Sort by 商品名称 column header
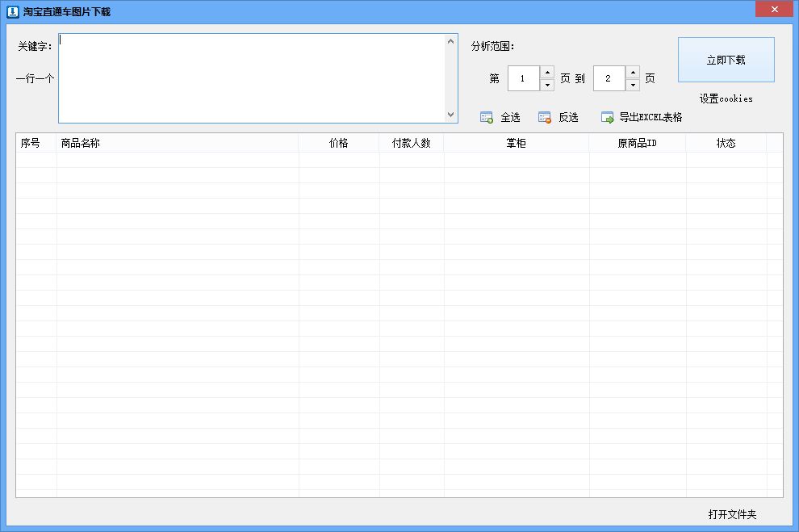 178,143
